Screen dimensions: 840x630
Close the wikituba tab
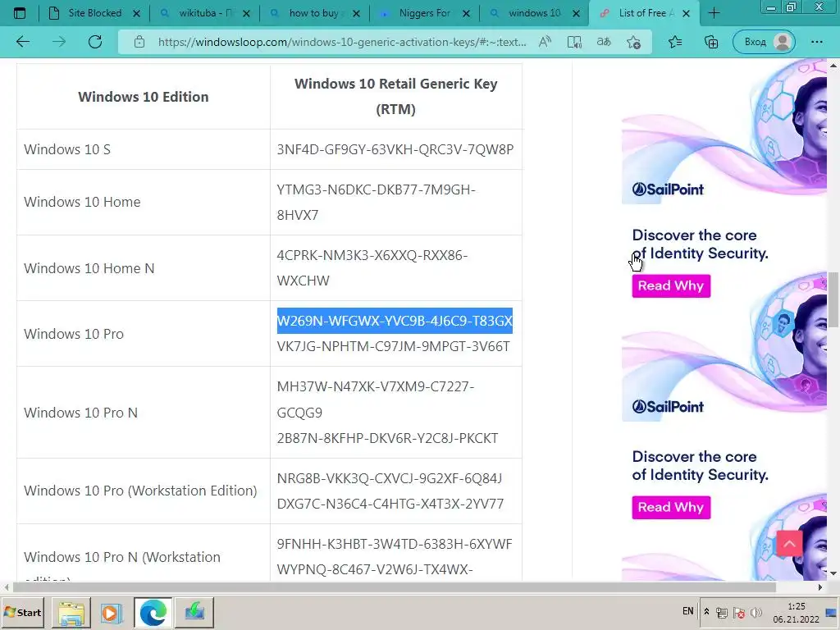tap(246, 13)
